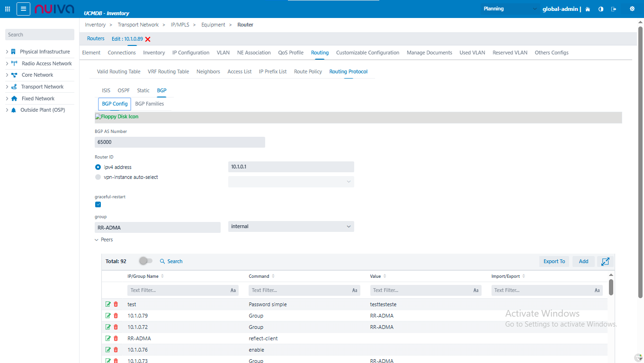Open the Planning dropdown in header
The width and height of the screenshot is (644, 363).
click(x=510, y=9)
